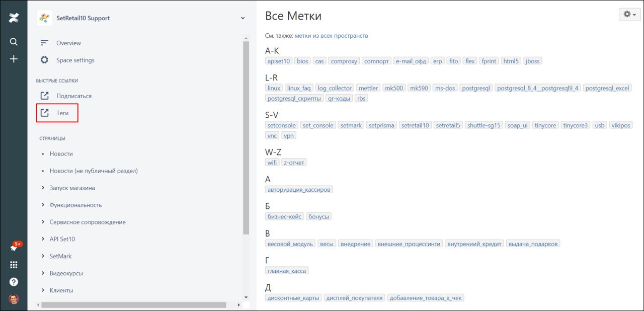Select the авторизация_кассиров label
Viewport: 644px width, 311px height.
299,190
